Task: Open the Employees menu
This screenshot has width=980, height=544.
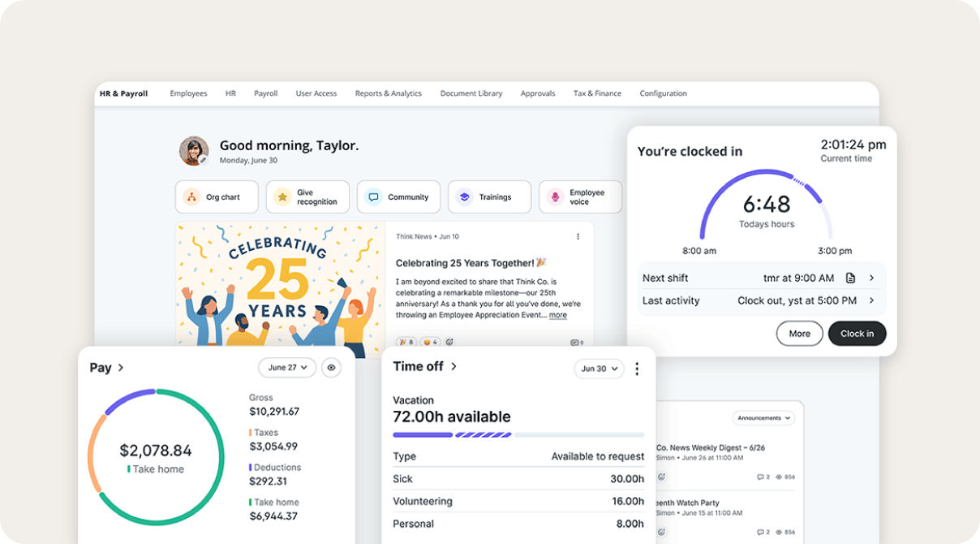Action: [x=188, y=93]
